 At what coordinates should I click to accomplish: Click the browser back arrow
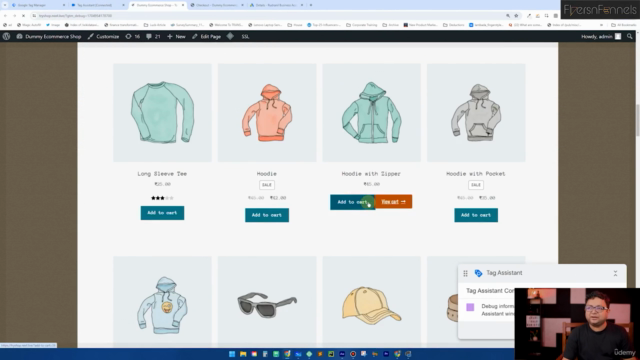pyautogui.click(x=5, y=16)
